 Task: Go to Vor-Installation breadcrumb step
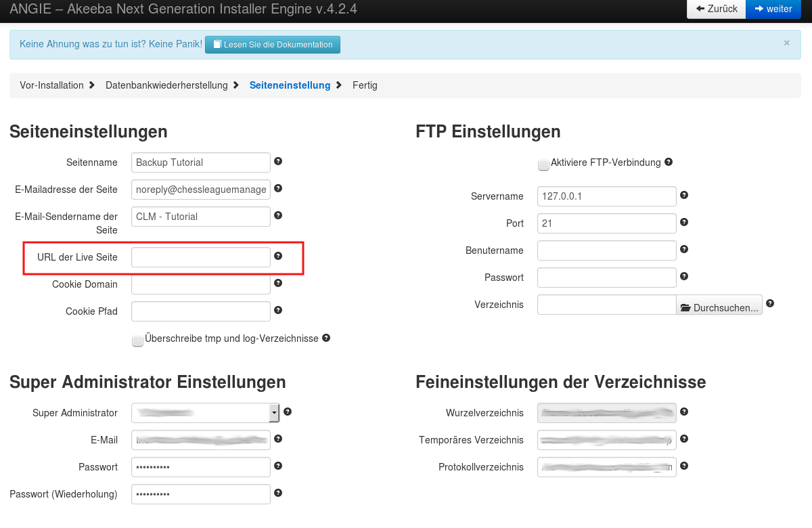click(51, 85)
